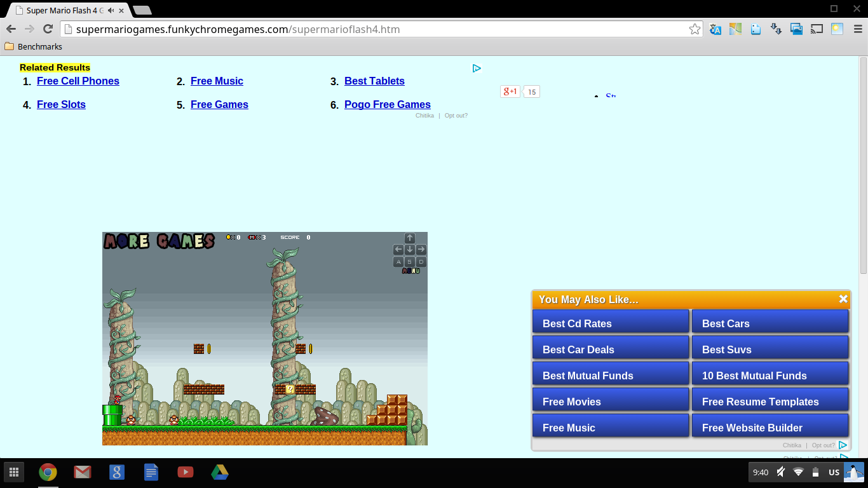Click the sun weather extension icon
This screenshot has width=868, height=488.
837,29
